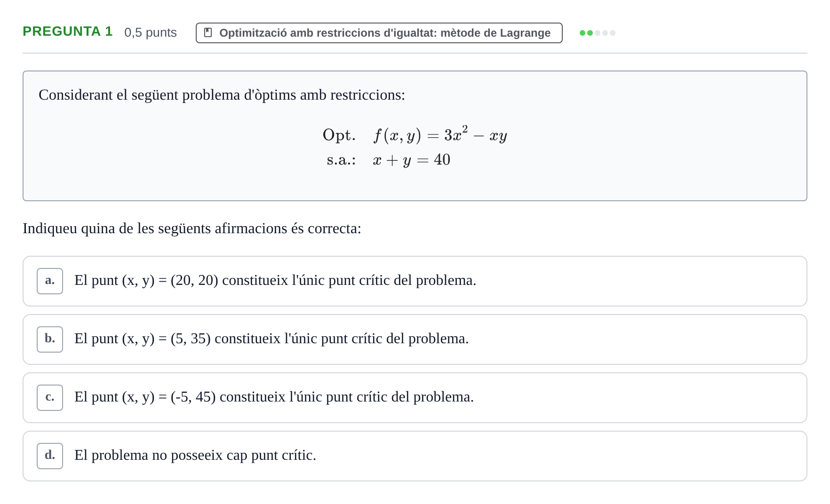Click the second green difficulty dot
The height and width of the screenshot is (504, 830).
point(590,33)
